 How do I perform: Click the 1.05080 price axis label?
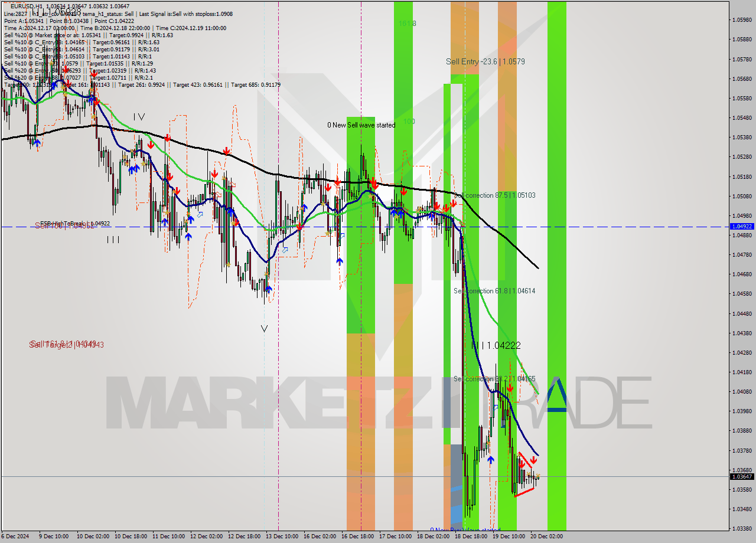pyautogui.click(x=742, y=196)
